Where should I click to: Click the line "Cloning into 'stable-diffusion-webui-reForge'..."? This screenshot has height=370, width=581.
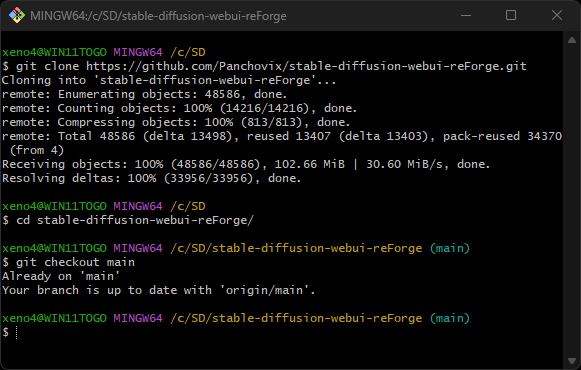pos(169,80)
